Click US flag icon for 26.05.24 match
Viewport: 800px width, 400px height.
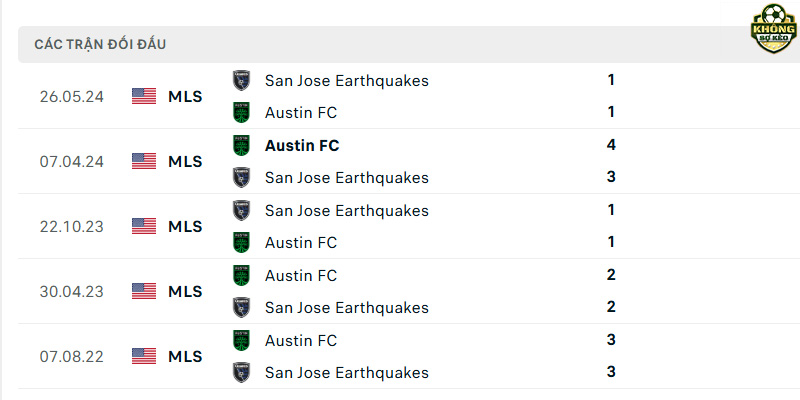point(144,96)
